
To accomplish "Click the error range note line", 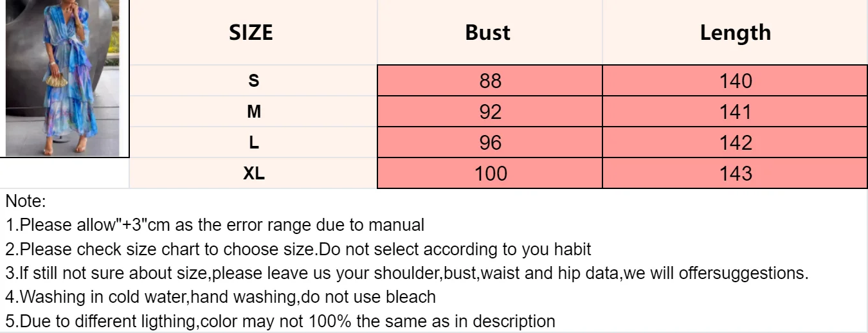I will (215, 225).
